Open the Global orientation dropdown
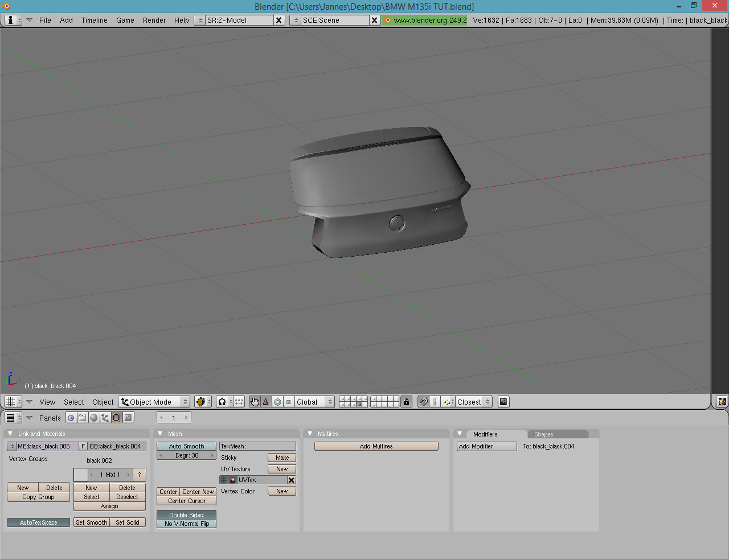This screenshot has width=729, height=560. point(314,402)
